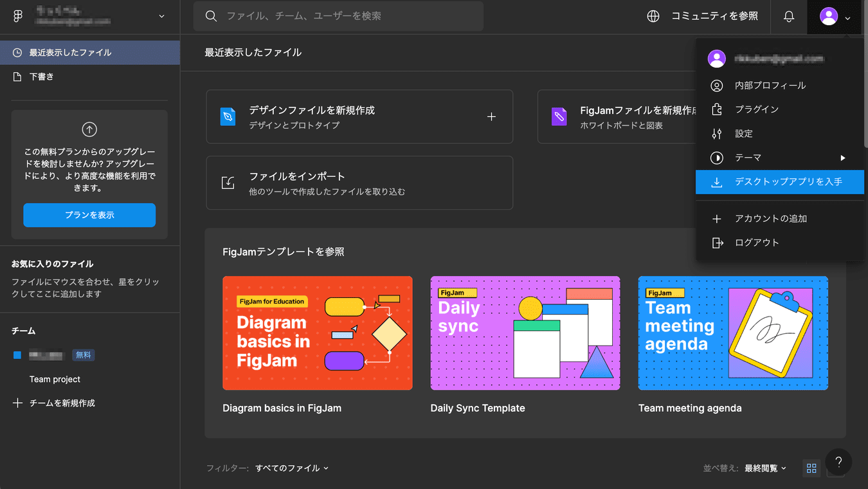This screenshot has width=868, height=489.
Task: Switch to grid view layout
Action: (811, 468)
